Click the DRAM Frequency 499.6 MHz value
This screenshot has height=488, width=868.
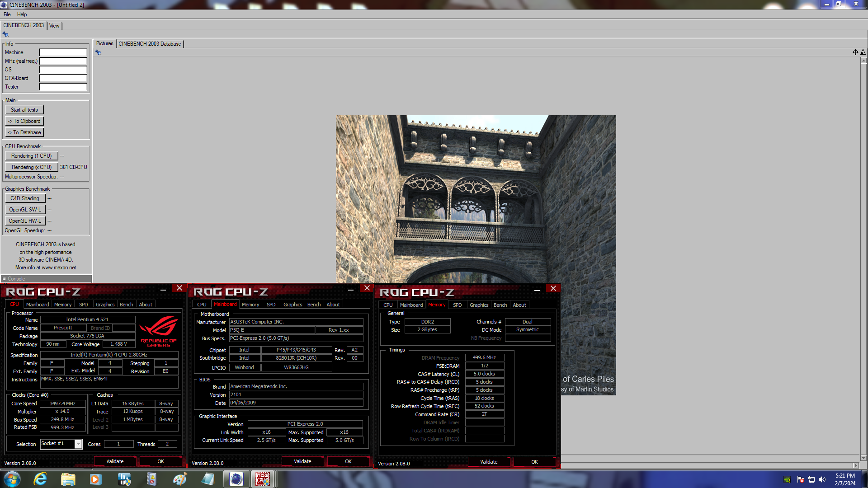tap(485, 357)
